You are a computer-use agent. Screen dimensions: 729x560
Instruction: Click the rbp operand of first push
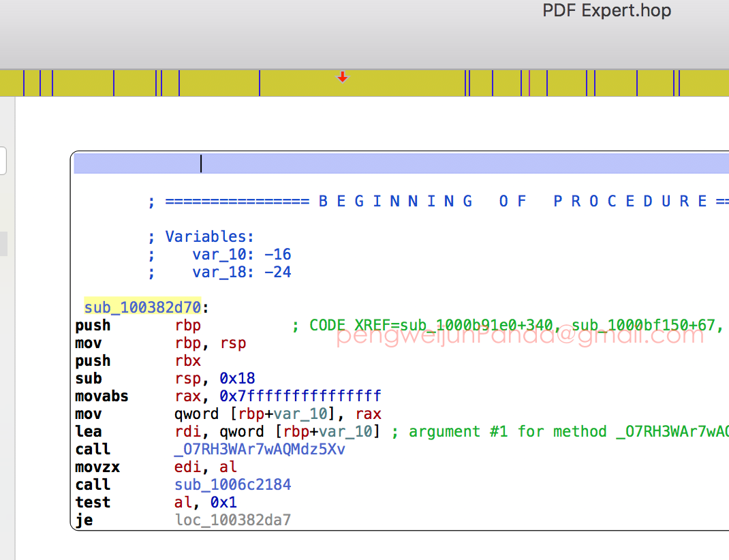coord(188,326)
